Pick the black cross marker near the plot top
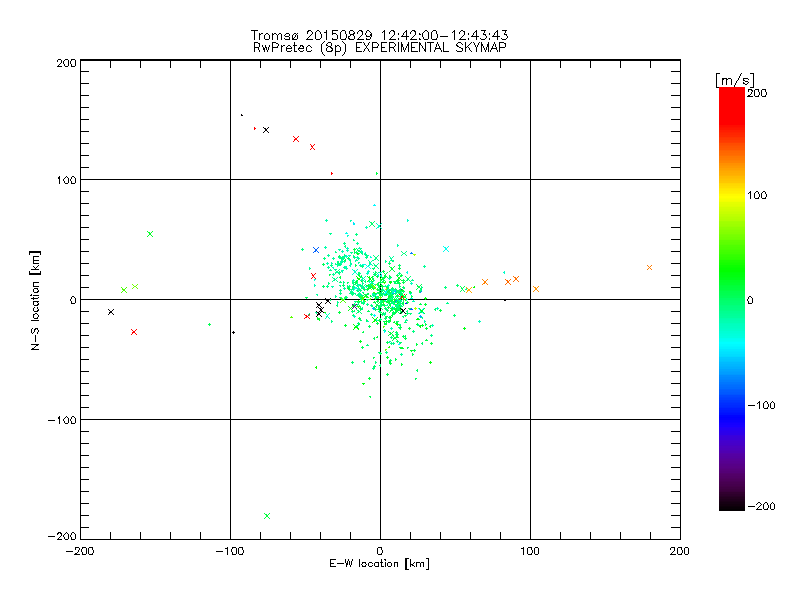Screen dimensions: 800x600 (266, 130)
